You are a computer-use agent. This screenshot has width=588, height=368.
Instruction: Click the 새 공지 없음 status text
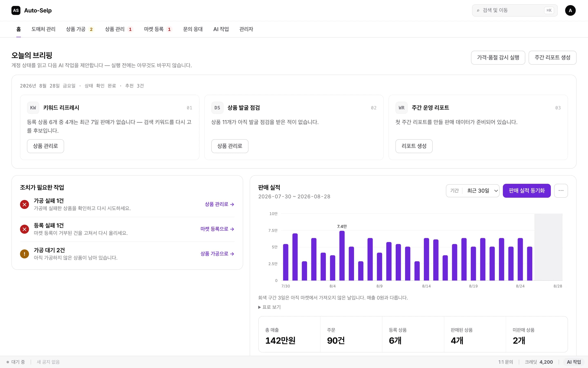tap(48, 362)
